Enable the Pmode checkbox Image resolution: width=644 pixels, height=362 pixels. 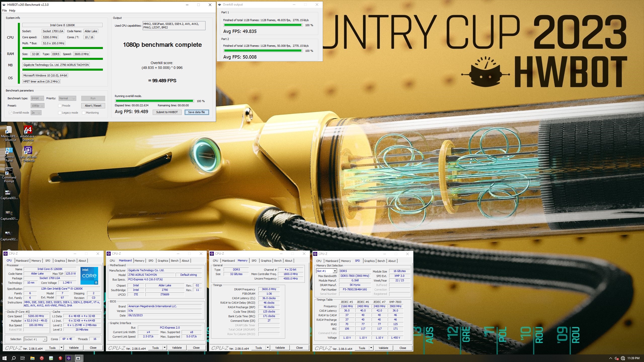pyautogui.click(x=60, y=106)
